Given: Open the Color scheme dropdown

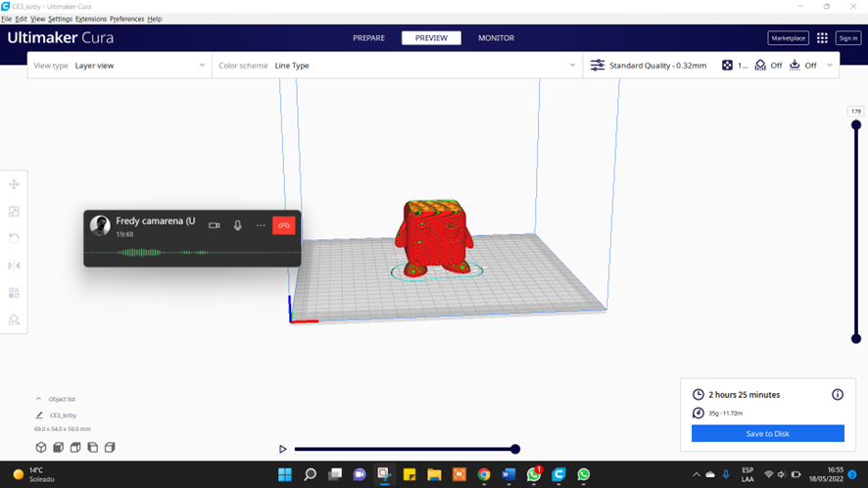Looking at the screenshot, I should (x=397, y=66).
